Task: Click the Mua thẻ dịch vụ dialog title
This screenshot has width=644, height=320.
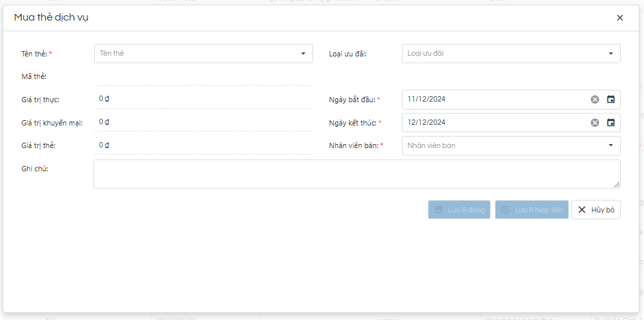Action: [x=51, y=18]
